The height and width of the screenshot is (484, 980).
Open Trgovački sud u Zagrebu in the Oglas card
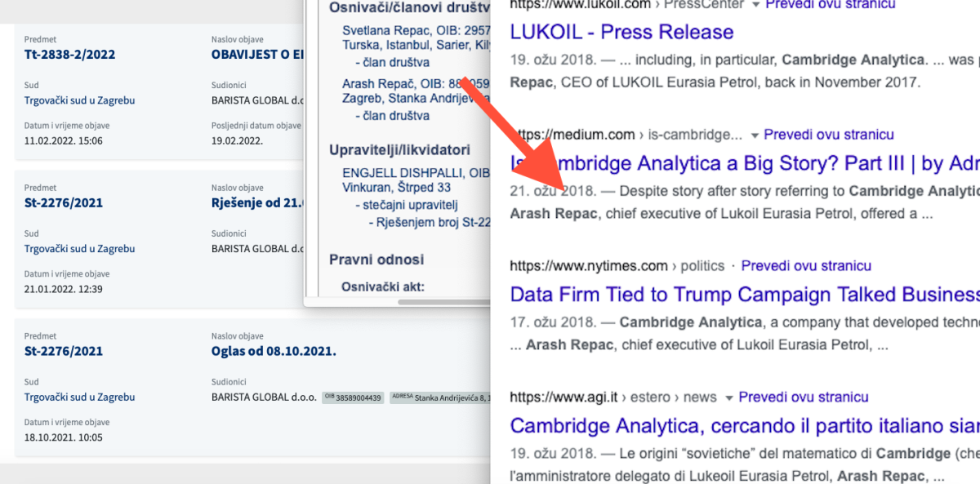pos(79,397)
